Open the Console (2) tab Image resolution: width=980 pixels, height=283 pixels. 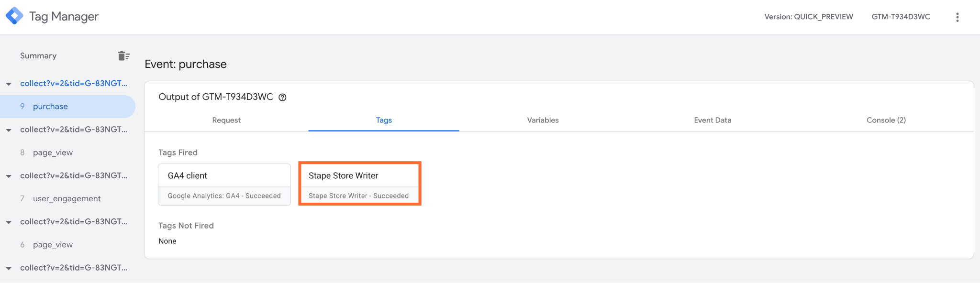coord(886,120)
